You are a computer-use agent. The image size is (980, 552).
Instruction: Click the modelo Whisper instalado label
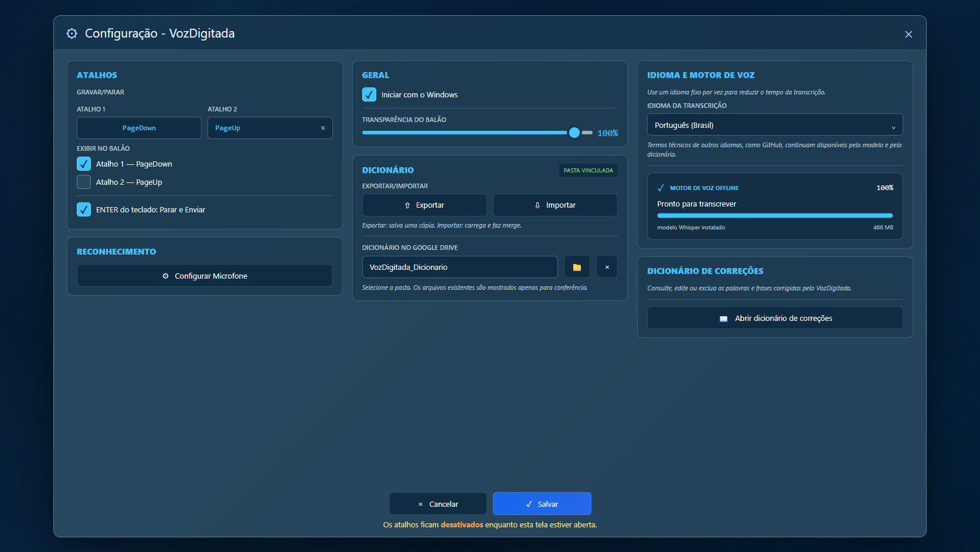[691, 227]
